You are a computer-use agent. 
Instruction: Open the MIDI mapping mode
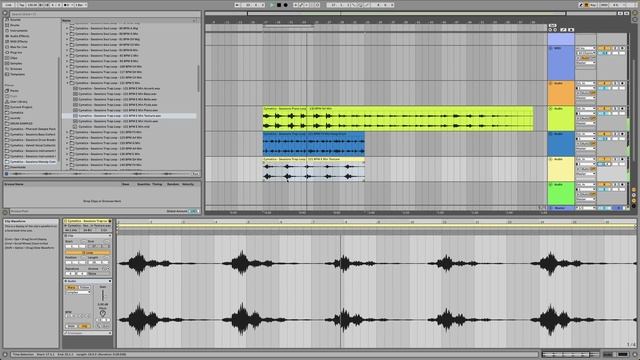click(604, 5)
